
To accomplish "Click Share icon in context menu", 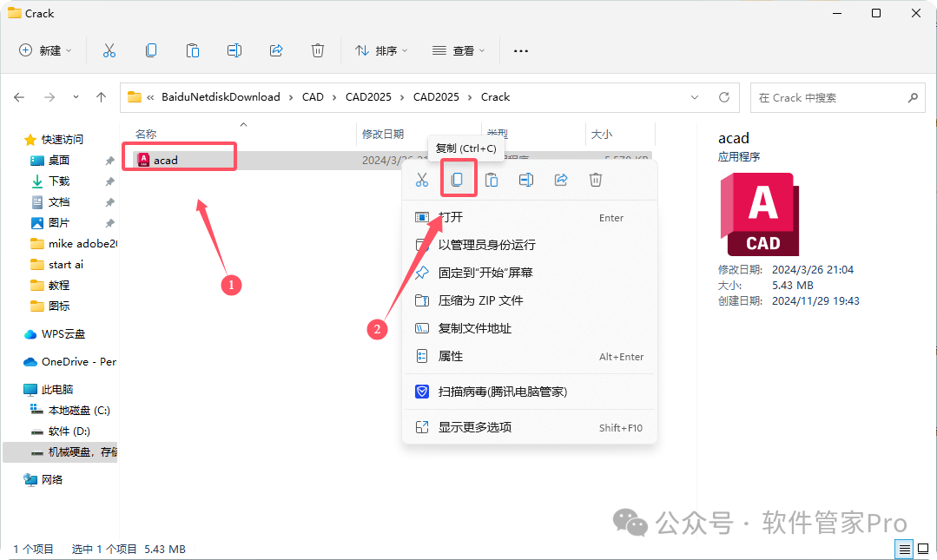I will coord(560,180).
